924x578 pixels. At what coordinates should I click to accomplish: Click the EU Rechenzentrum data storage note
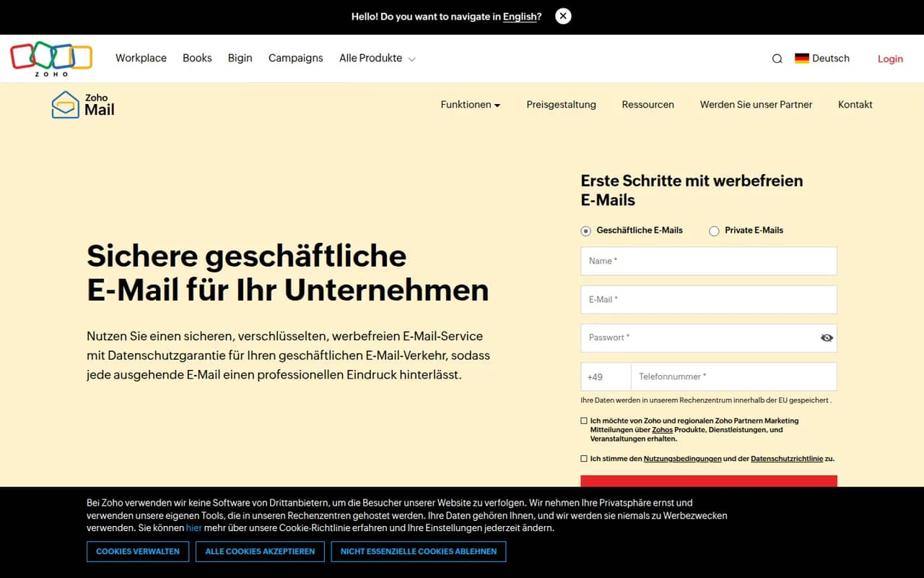[706, 400]
